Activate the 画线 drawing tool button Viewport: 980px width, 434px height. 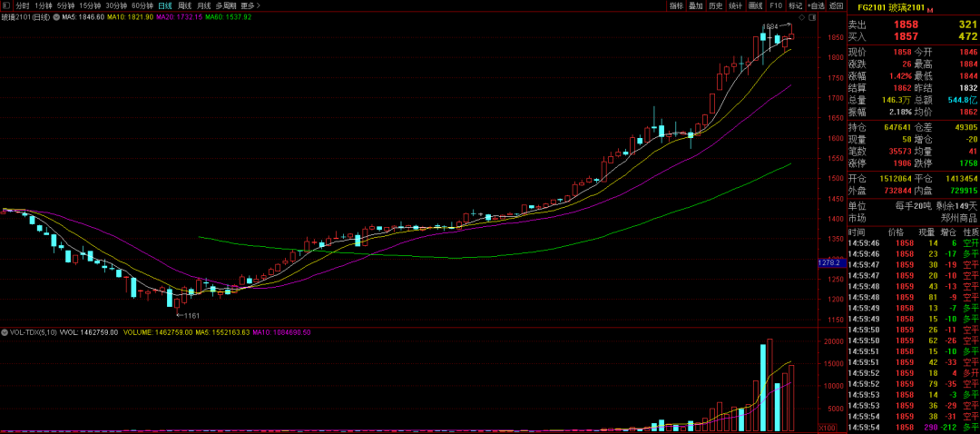pos(756,5)
